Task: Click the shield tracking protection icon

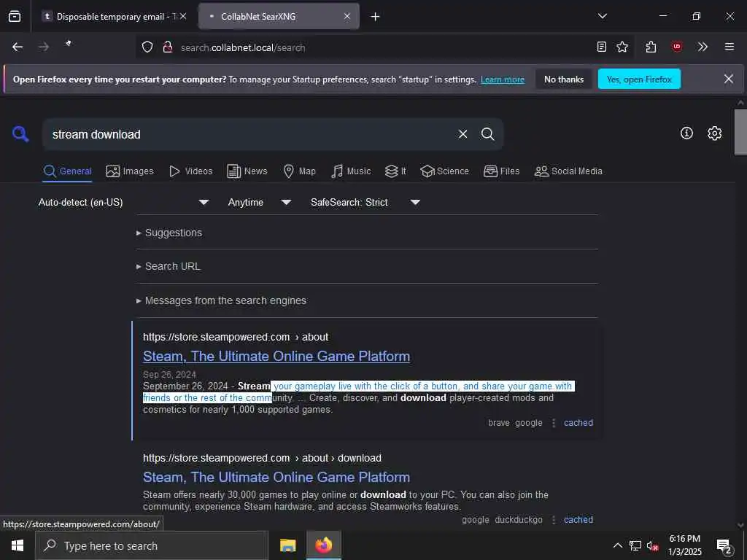Action: pos(147,47)
